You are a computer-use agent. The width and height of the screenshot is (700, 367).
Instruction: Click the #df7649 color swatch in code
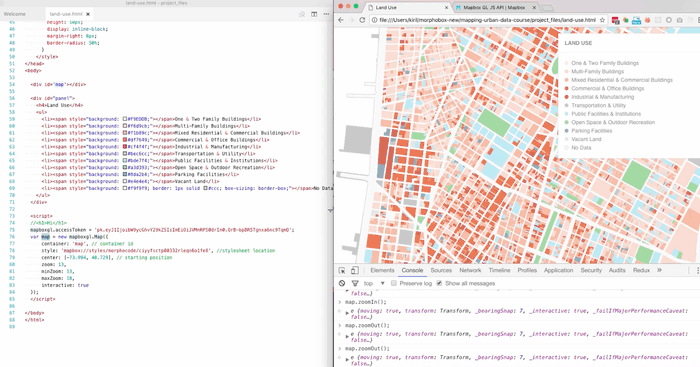tap(125, 140)
